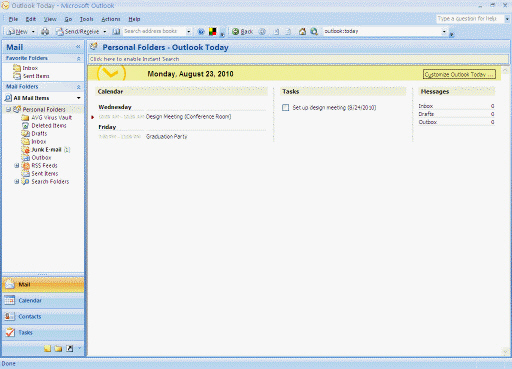
Task: Click the Calendar section header
Action: 182,91
